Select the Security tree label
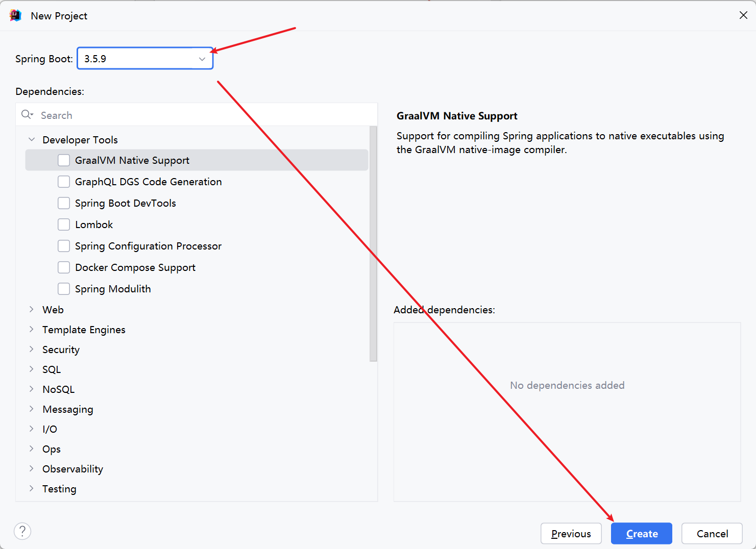The height and width of the screenshot is (549, 756). (61, 350)
